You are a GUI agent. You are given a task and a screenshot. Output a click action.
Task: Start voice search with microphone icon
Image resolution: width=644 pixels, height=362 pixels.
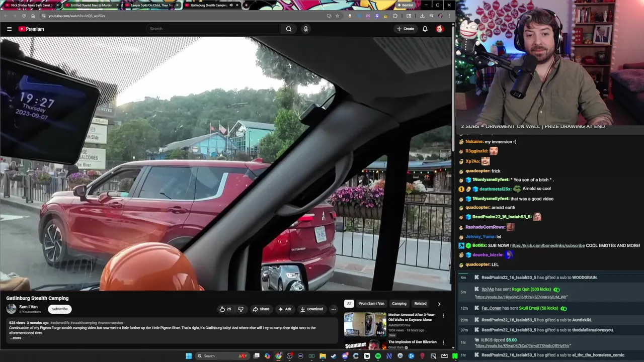(x=305, y=29)
